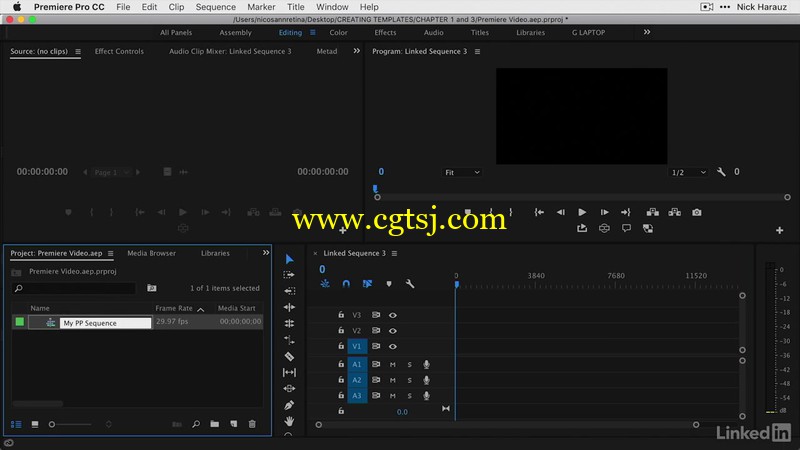Click Export Frame camera icon
Screen dimensions: 800x450
coord(696,212)
